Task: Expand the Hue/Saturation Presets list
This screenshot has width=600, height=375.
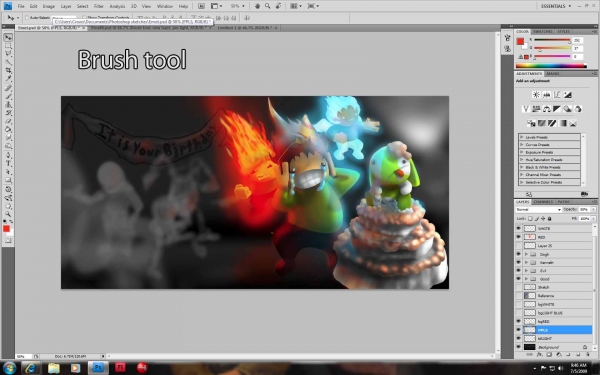Action: [x=522, y=160]
